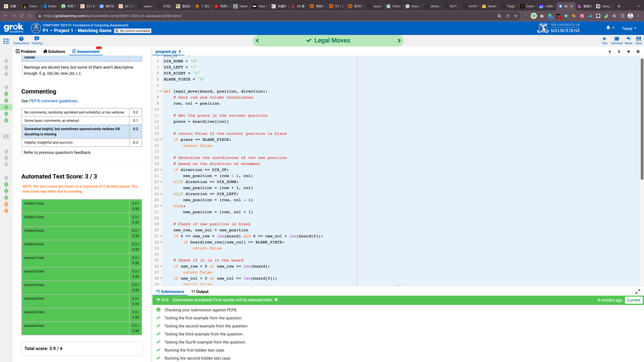The width and height of the screenshot is (644, 362).
Task: Switch to the Solutions tab
Action: [x=54, y=51]
